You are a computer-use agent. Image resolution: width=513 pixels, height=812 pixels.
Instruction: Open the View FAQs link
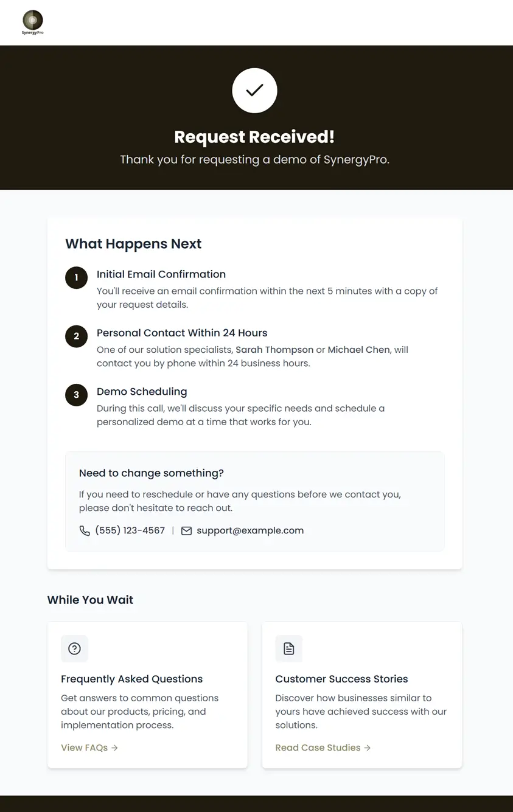pos(89,748)
